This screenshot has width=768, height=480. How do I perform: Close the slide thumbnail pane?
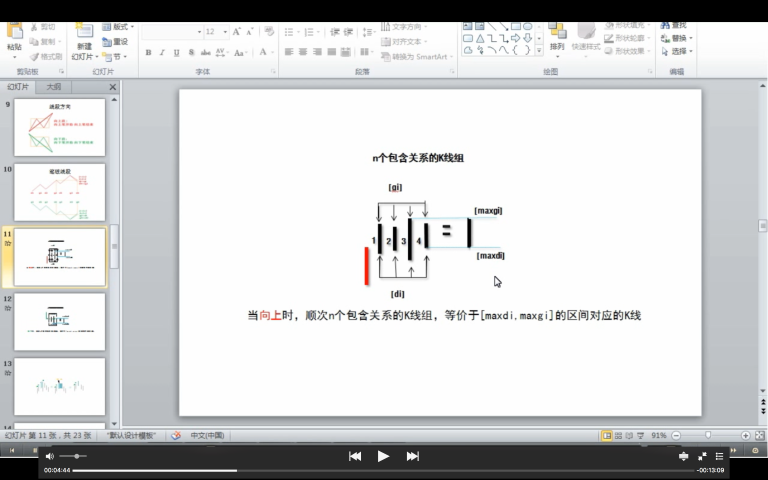coord(112,87)
